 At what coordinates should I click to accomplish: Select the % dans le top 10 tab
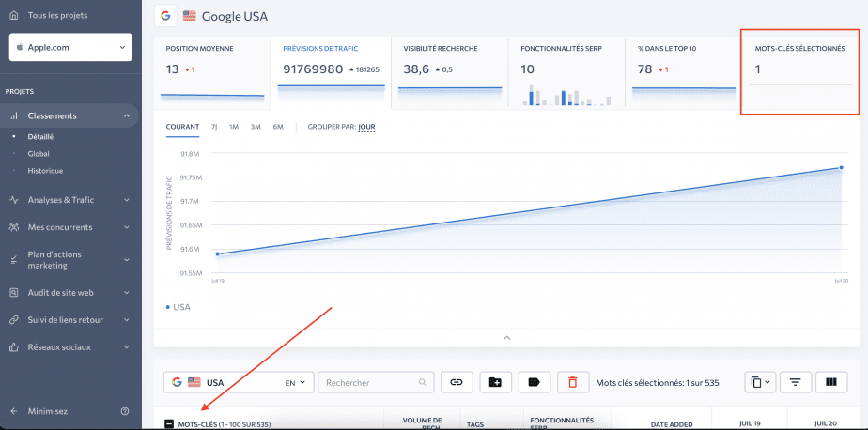(683, 73)
